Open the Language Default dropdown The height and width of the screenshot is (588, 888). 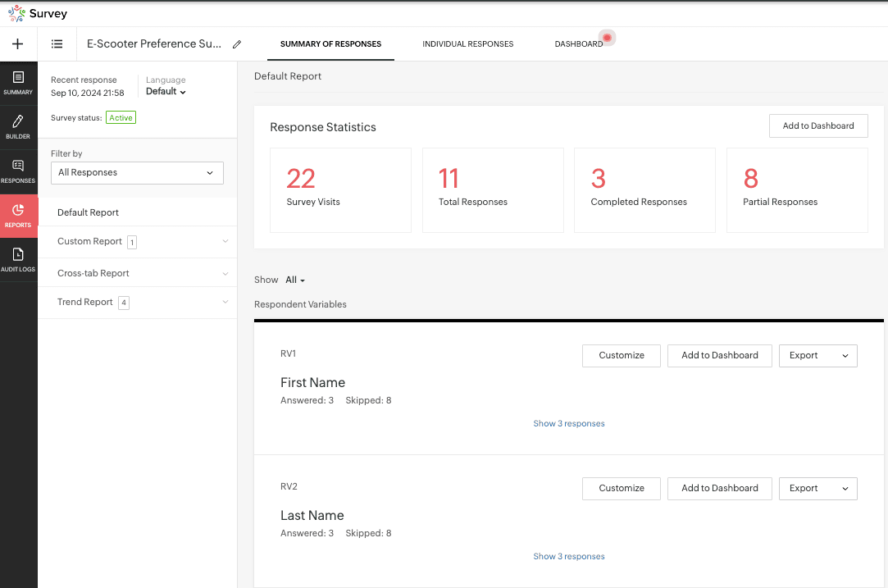[166, 92]
